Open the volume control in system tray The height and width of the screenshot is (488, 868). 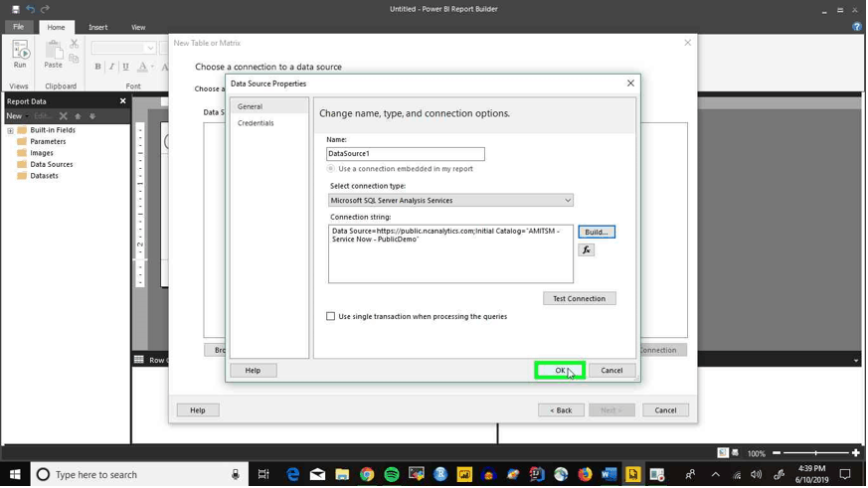point(757,475)
